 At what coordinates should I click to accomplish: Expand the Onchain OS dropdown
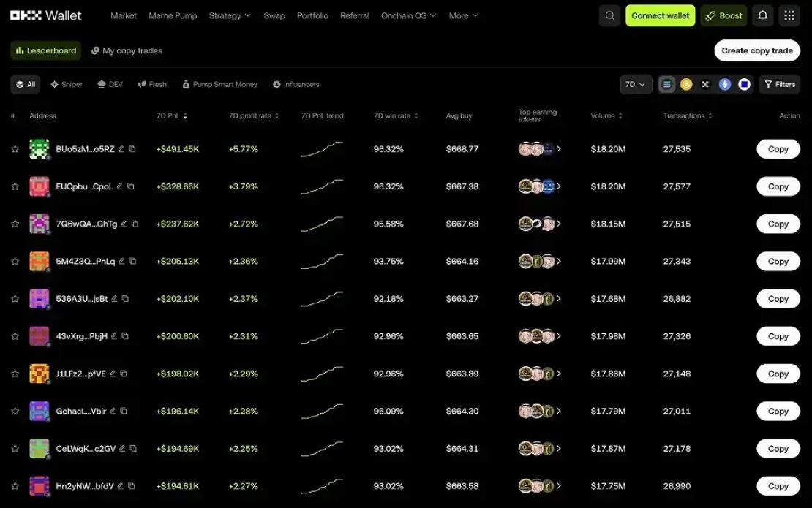[409, 15]
